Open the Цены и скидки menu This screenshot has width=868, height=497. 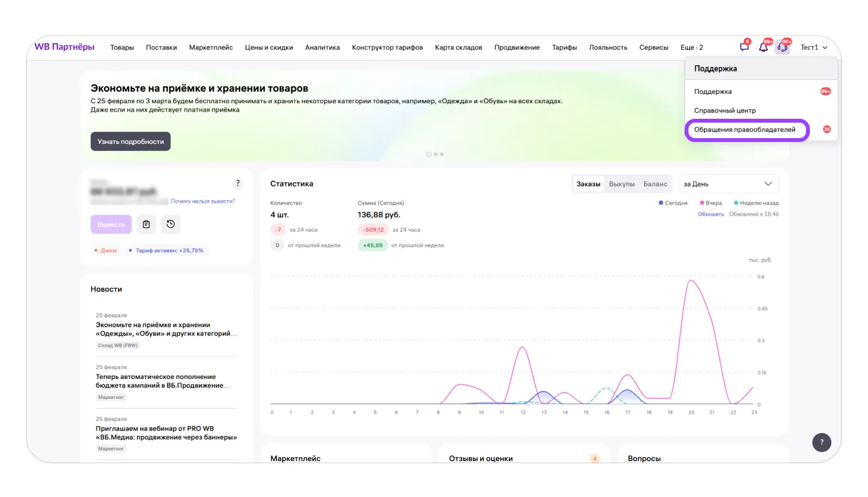coord(269,47)
